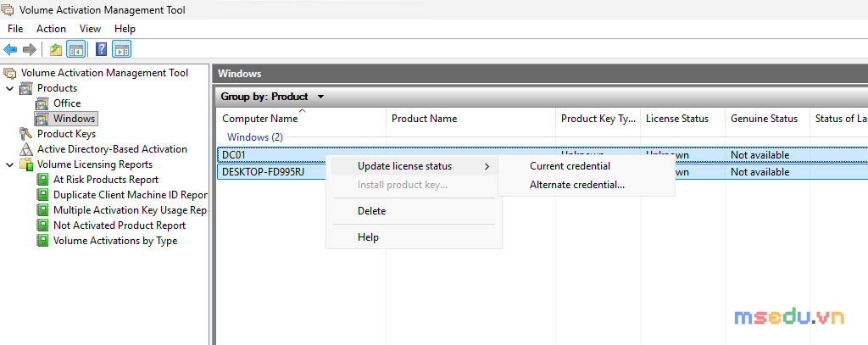
Task: Select the DC01 computer row
Action: click(x=542, y=155)
